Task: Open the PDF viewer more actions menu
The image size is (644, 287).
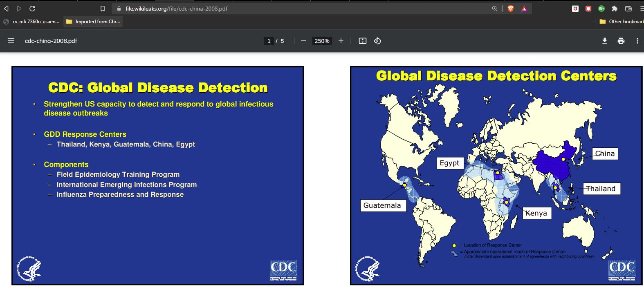Action: (637, 41)
